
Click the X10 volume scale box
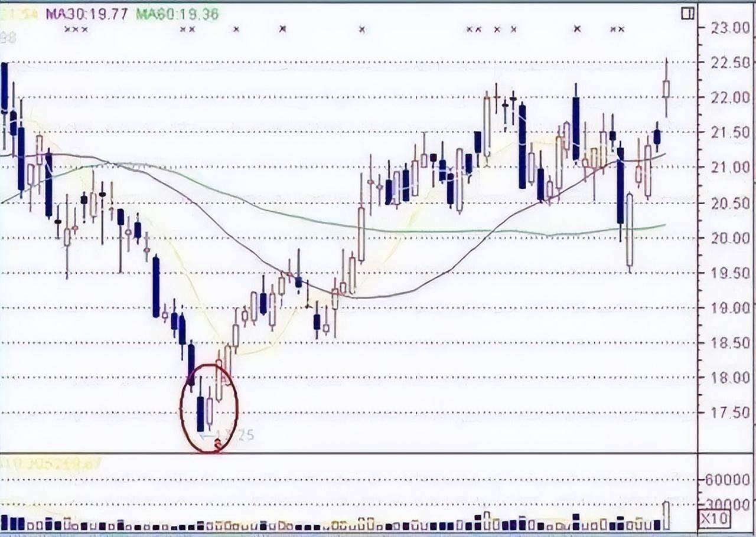(x=715, y=519)
